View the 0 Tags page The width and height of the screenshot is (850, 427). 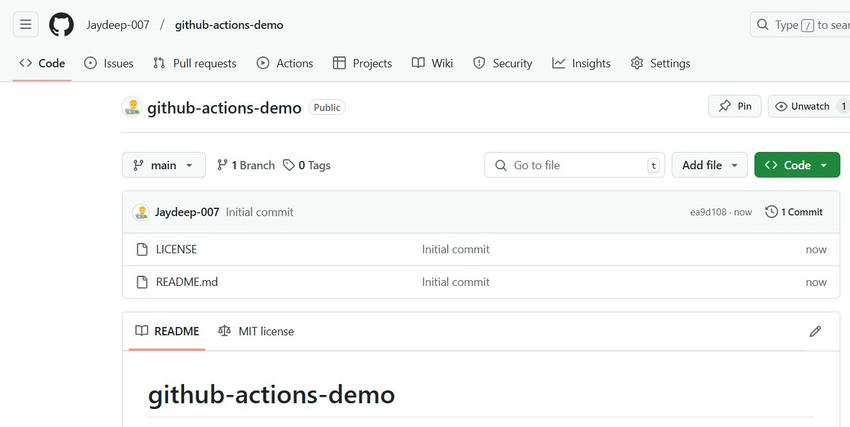(x=307, y=165)
